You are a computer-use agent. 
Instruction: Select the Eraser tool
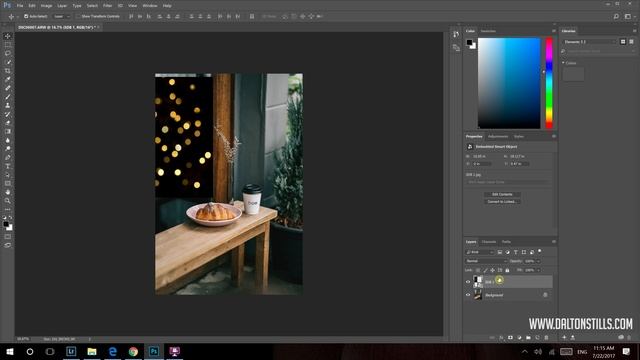[x=7, y=123]
